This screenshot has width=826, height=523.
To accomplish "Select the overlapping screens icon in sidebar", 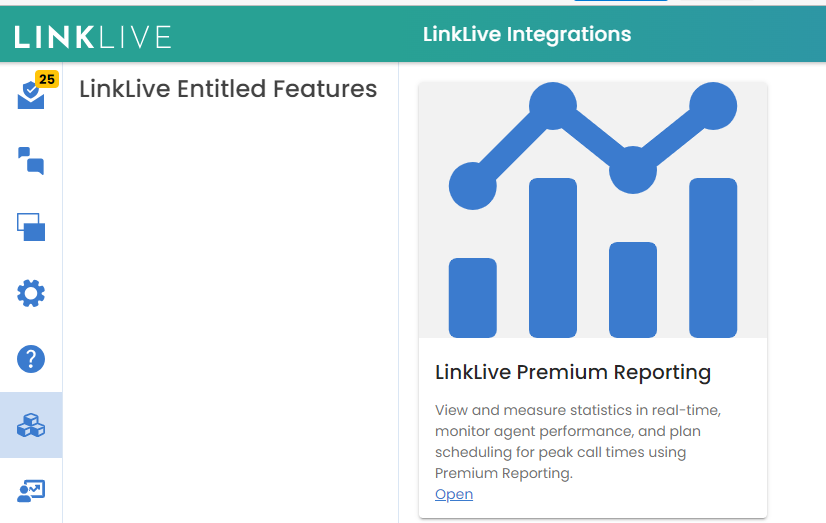I will pos(31,226).
